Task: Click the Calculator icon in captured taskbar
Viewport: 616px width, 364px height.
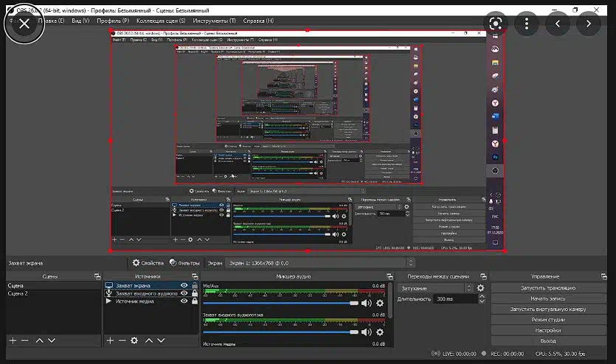Action: [495, 130]
